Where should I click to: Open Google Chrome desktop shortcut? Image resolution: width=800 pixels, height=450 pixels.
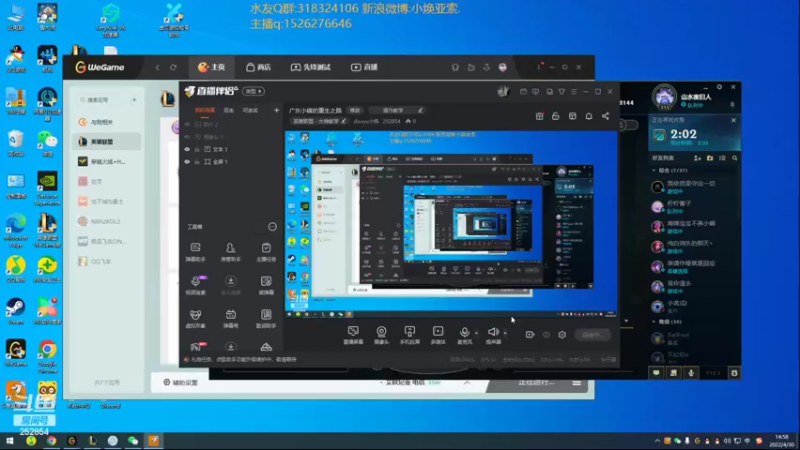point(47,356)
